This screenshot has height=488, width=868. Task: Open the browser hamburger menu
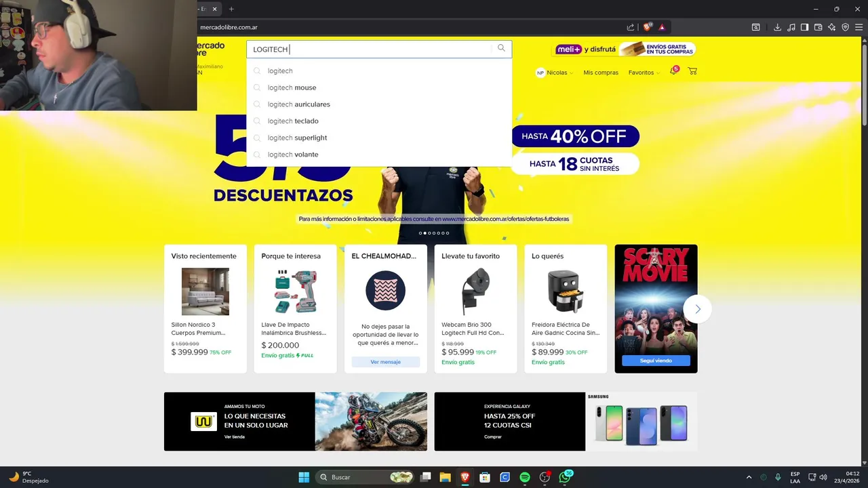pos(859,27)
